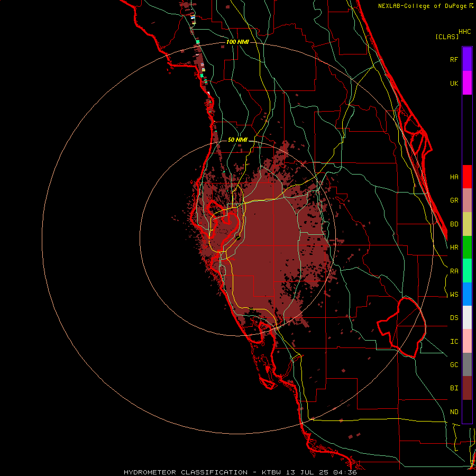Click the DS white legend swatch

pos(467,317)
